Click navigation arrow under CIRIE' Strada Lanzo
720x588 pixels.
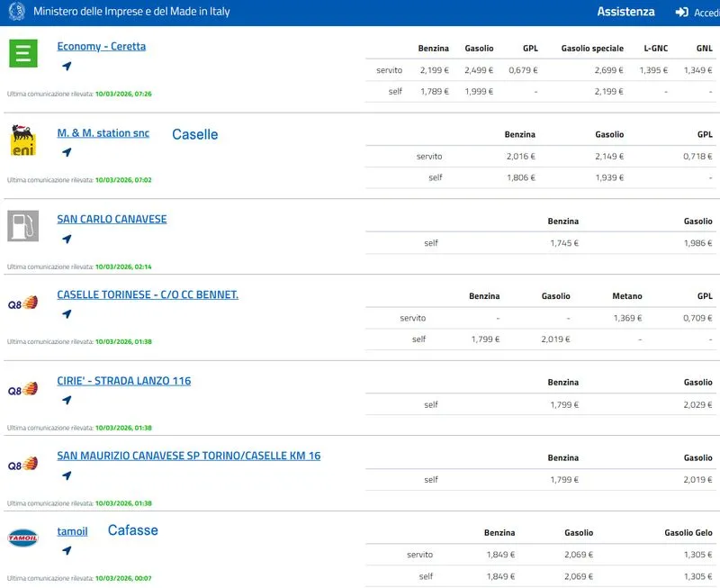click(x=67, y=400)
